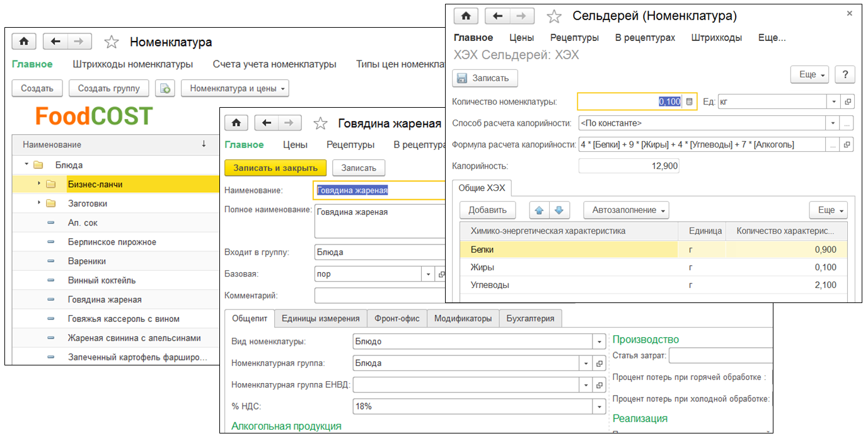Viewport: 868px width, 436px height.
Task: Move row down in Общие ХЭХ table
Action: [560, 210]
